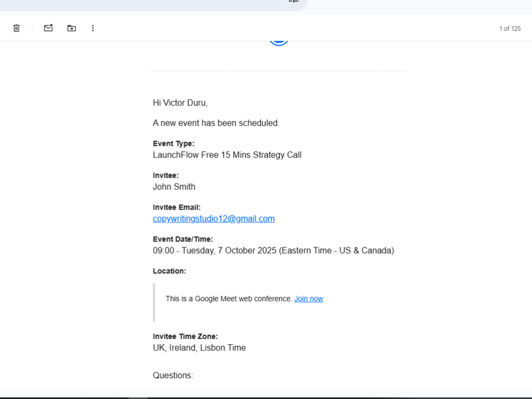This screenshot has width=532, height=399.
Task: Mark the email as unread
Action: coord(48,28)
